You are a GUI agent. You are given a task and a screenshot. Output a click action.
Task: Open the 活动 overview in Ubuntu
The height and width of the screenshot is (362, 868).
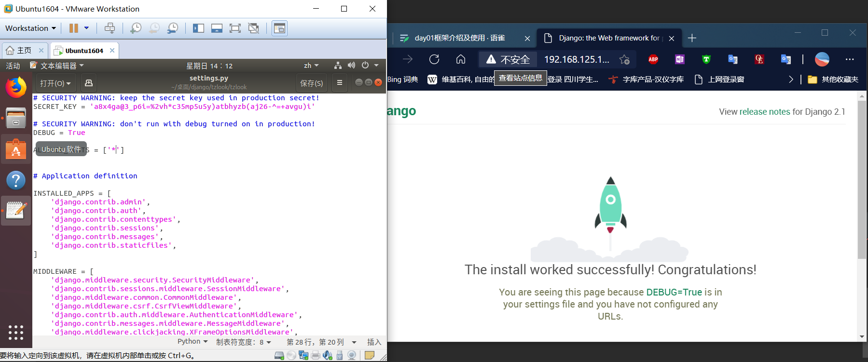[13, 66]
